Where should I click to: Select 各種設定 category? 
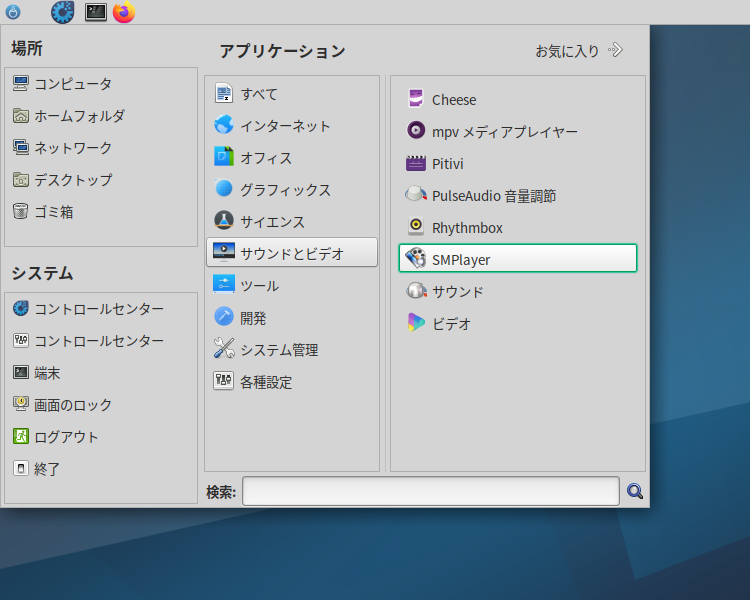tap(292, 382)
